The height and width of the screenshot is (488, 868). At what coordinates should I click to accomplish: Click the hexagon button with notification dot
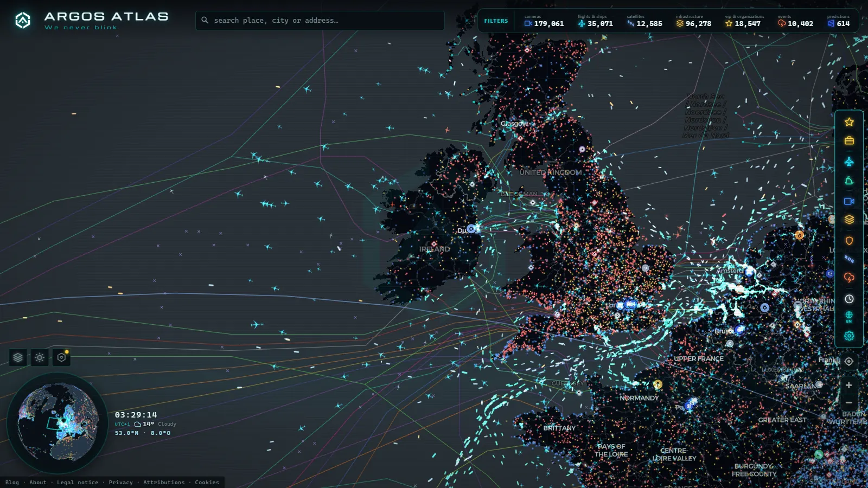61,357
